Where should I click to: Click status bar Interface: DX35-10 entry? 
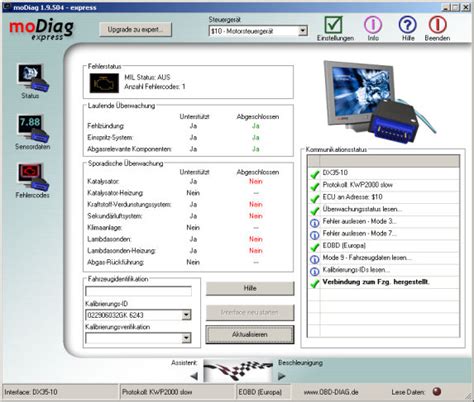(x=60, y=392)
